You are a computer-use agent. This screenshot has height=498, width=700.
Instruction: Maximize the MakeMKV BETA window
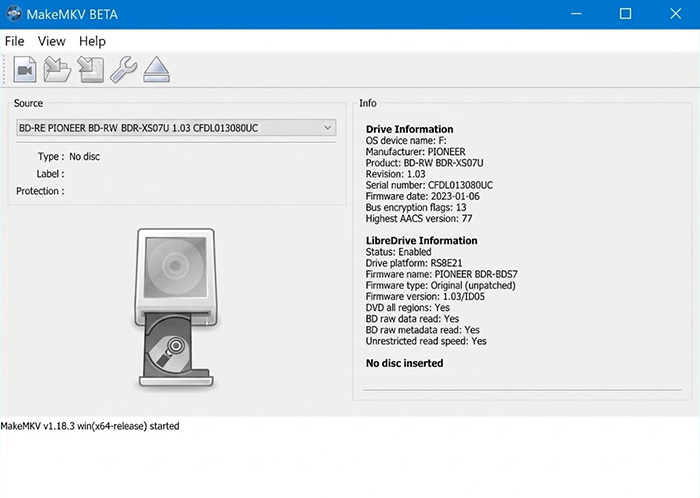coord(625,14)
